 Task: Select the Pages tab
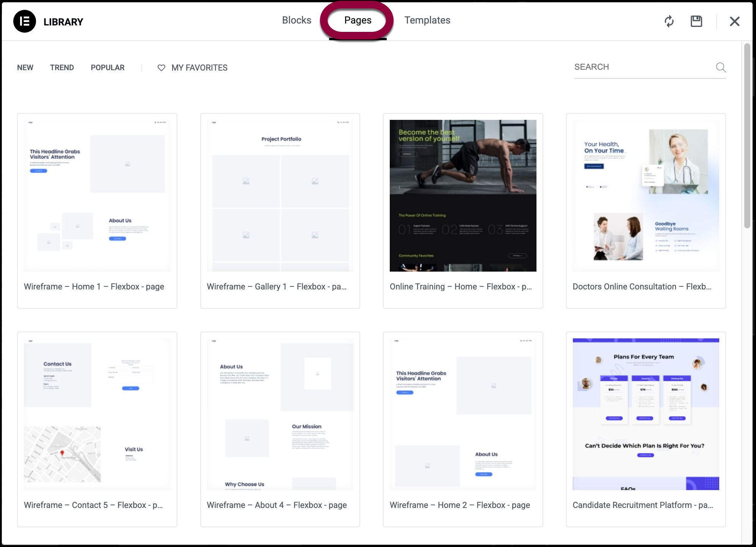click(x=358, y=20)
